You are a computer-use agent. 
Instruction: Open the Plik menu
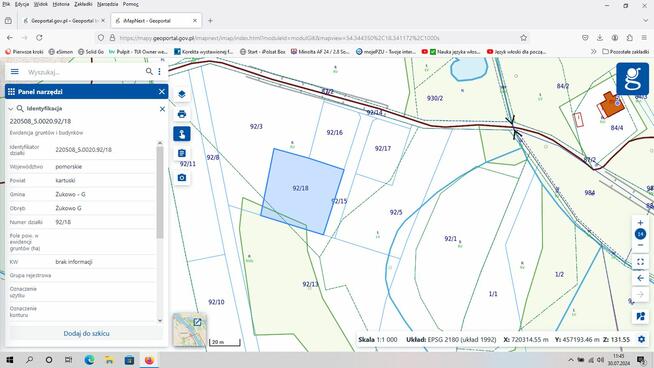pos(6,4)
